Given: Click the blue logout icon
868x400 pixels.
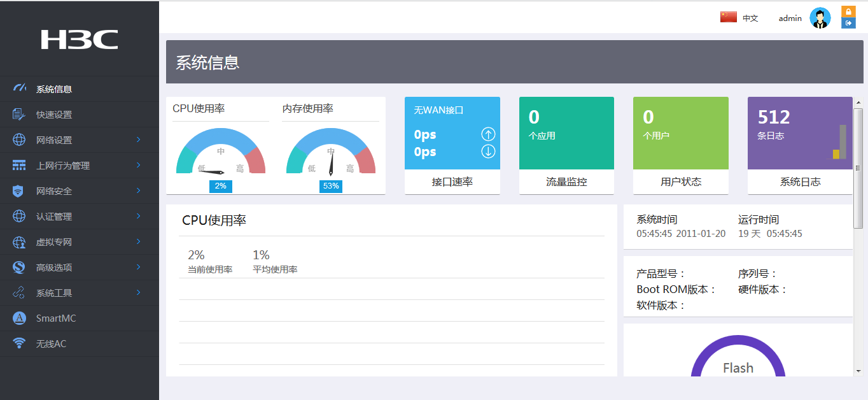Looking at the screenshot, I should (848, 23).
